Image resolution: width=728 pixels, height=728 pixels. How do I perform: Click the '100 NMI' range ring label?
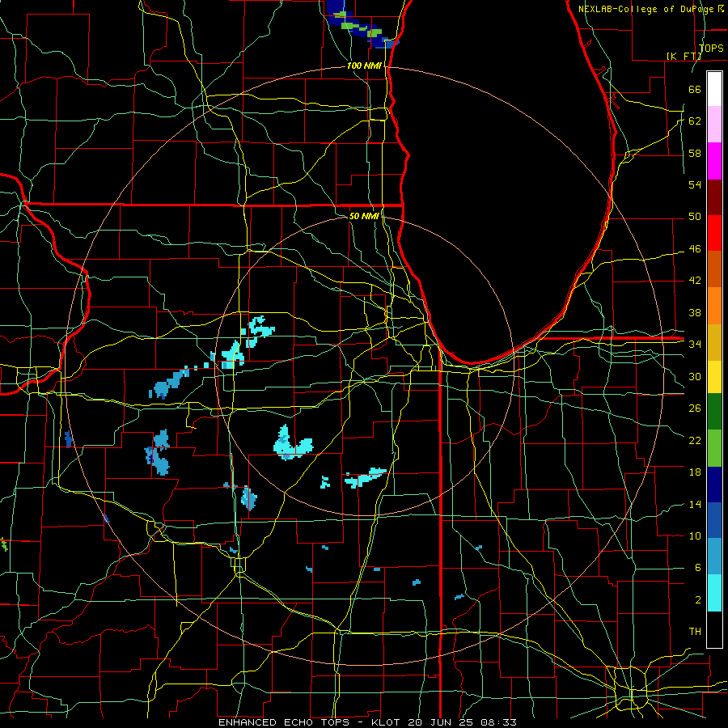[364, 66]
